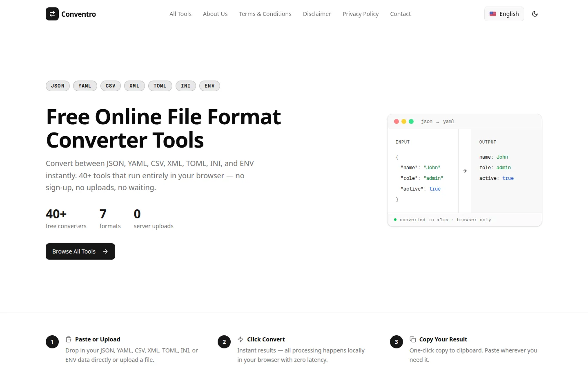The height and width of the screenshot is (368, 588).
Task: Click the Click Convert heading
Action: pyautogui.click(x=266, y=339)
